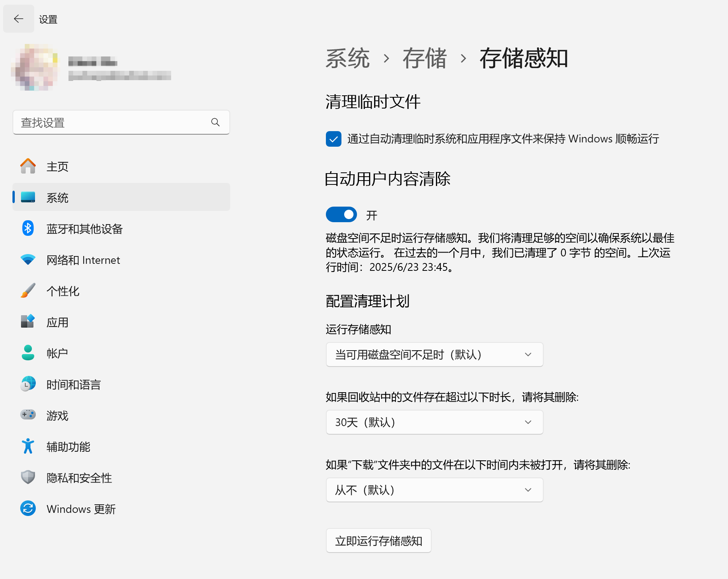Click the Bluetooth icon

point(28,228)
